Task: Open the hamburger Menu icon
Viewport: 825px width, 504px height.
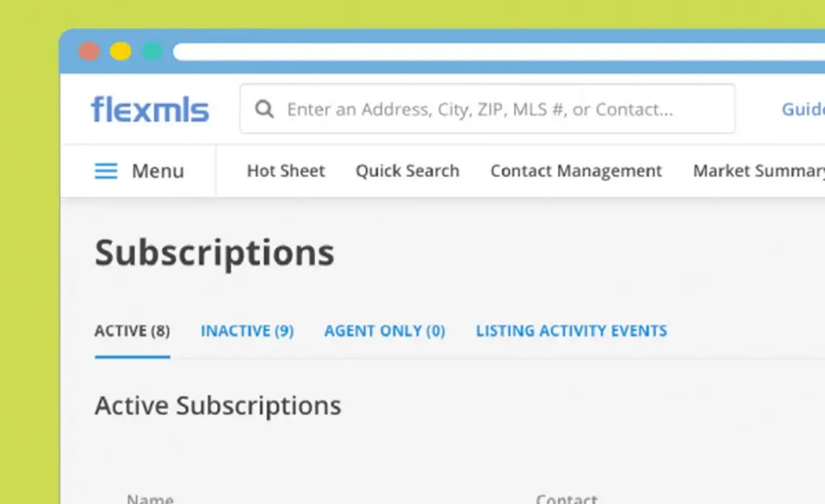Action: point(106,171)
